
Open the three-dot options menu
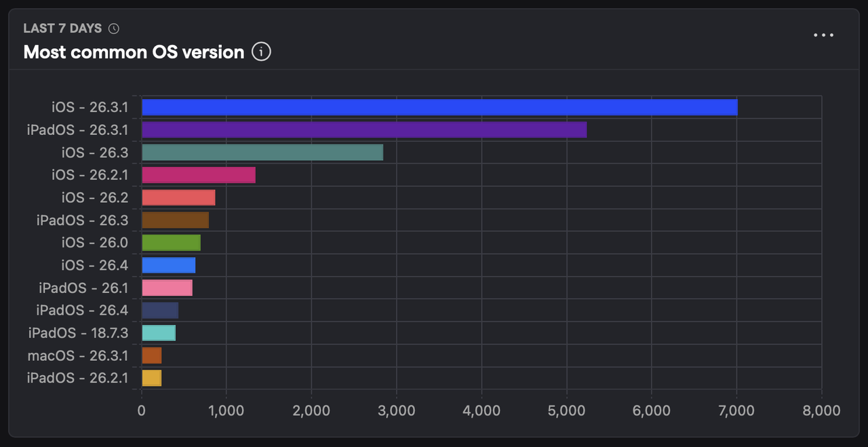pyautogui.click(x=823, y=35)
